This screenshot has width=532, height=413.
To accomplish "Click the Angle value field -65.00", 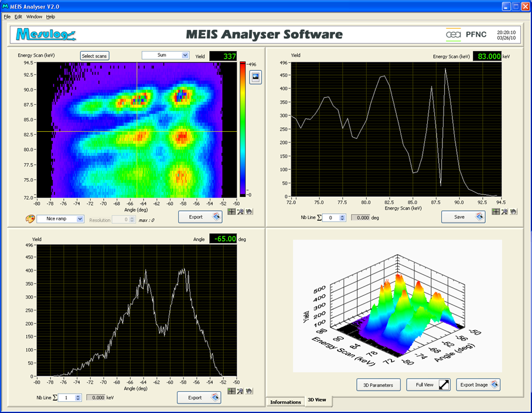I will pos(223,238).
